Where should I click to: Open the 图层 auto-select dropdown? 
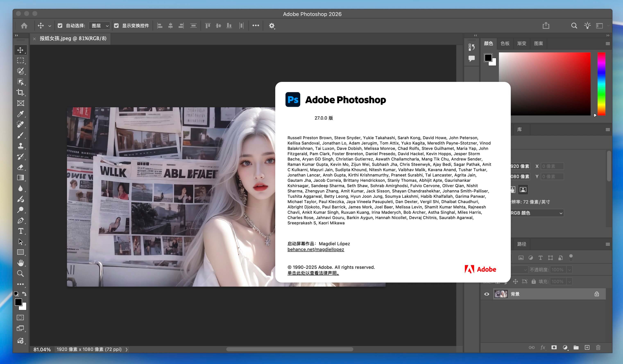(x=100, y=25)
